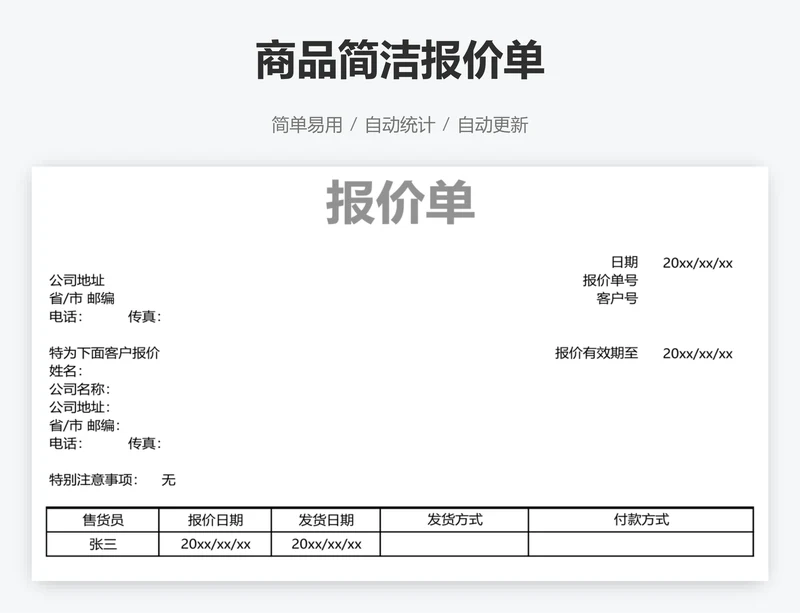
Task: Click the 省/市 邮编: label with colon
Action: point(85,425)
